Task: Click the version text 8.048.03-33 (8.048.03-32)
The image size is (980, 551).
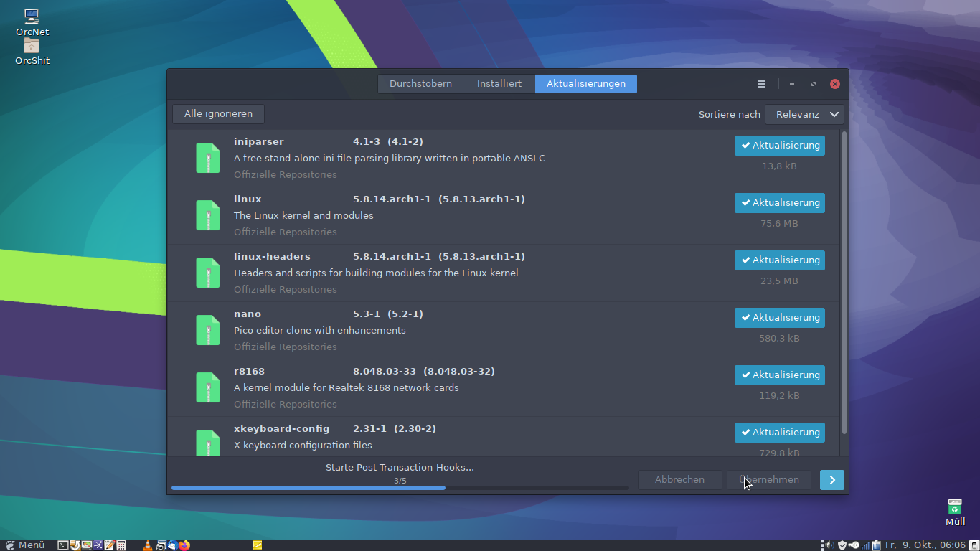Action: (424, 372)
